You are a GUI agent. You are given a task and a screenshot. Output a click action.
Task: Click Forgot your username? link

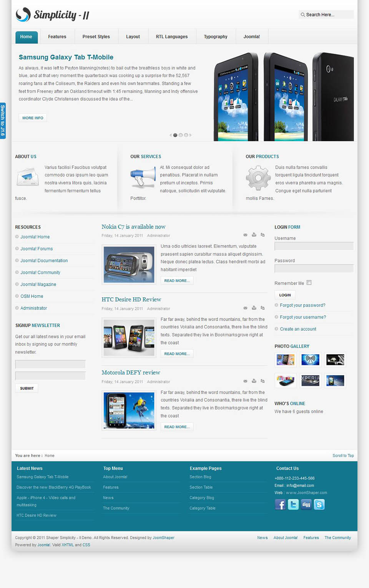303,317
